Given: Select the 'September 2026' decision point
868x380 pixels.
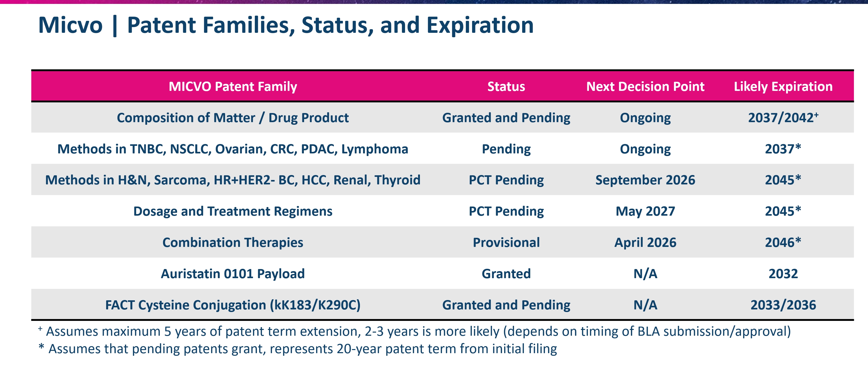Looking at the screenshot, I should coord(645,180).
